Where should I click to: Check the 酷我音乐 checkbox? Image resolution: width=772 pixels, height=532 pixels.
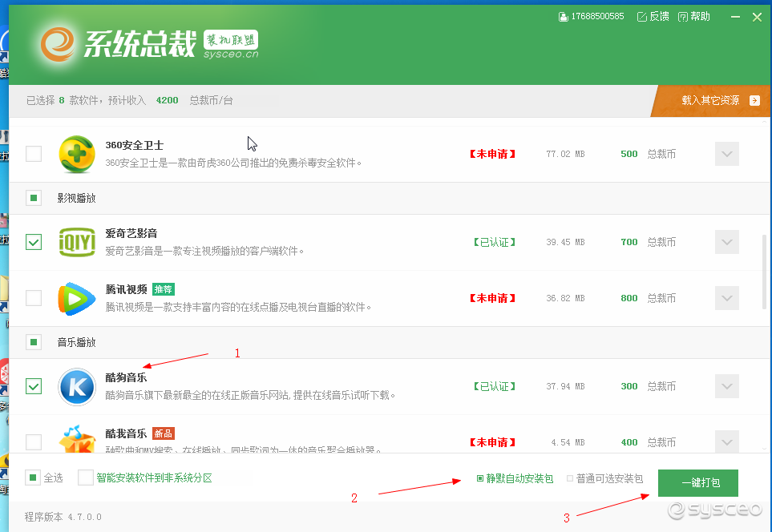pyautogui.click(x=34, y=442)
